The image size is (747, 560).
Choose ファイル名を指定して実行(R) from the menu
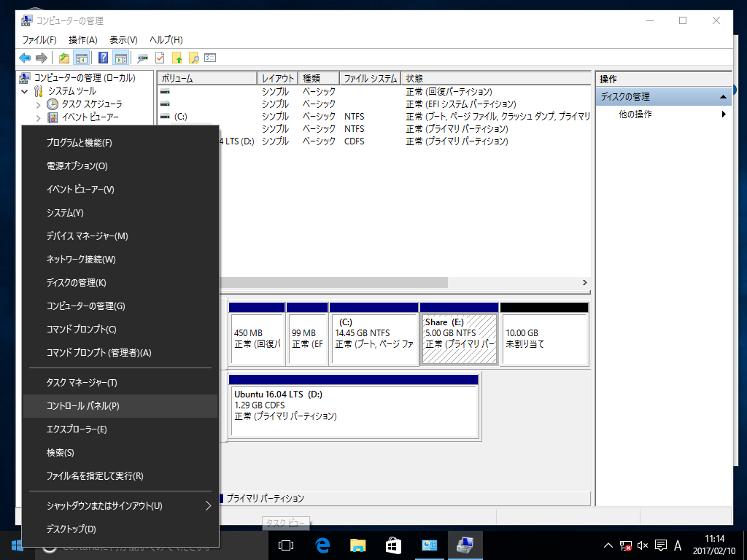pos(120,475)
